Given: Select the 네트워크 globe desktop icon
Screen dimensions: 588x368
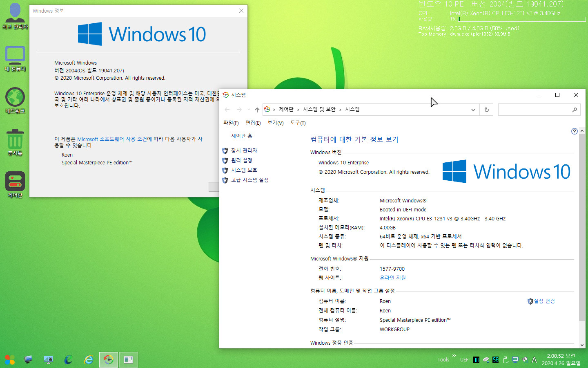Looking at the screenshot, I should (15, 101).
